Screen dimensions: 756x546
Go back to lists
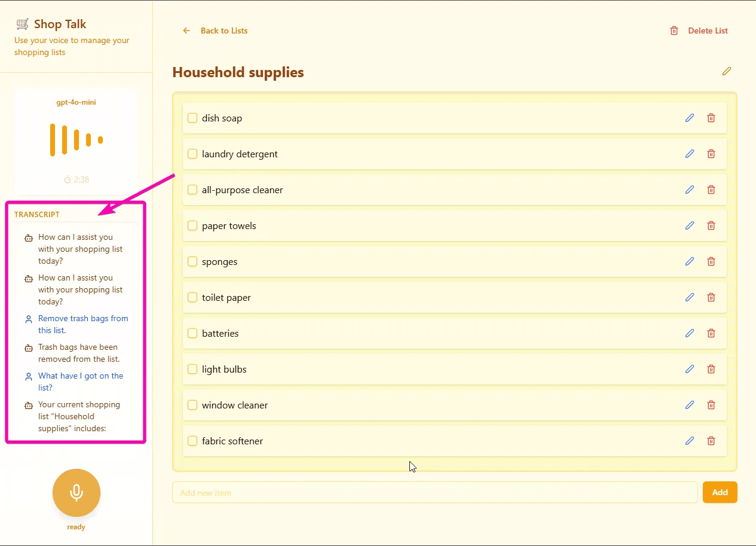(216, 30)
